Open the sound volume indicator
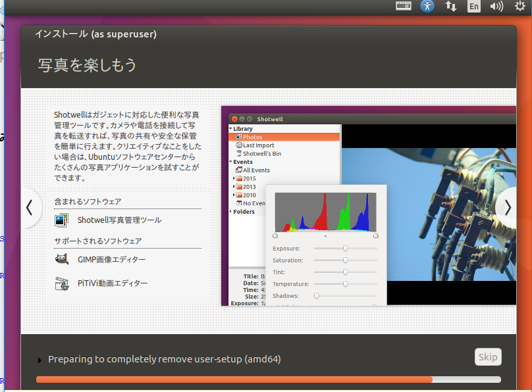Viewport: 532px width, 392px height. click(x=496, y=6)
